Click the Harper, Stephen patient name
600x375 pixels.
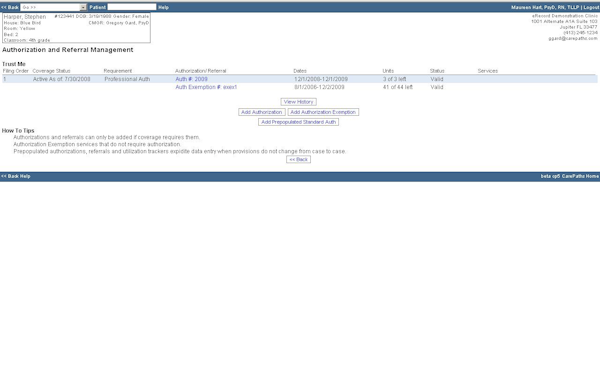coord(25,17)
